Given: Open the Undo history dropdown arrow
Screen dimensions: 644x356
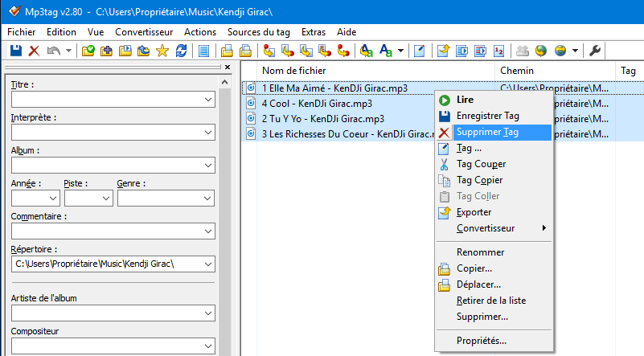Looking at the screenshot, I should (68, 51).
